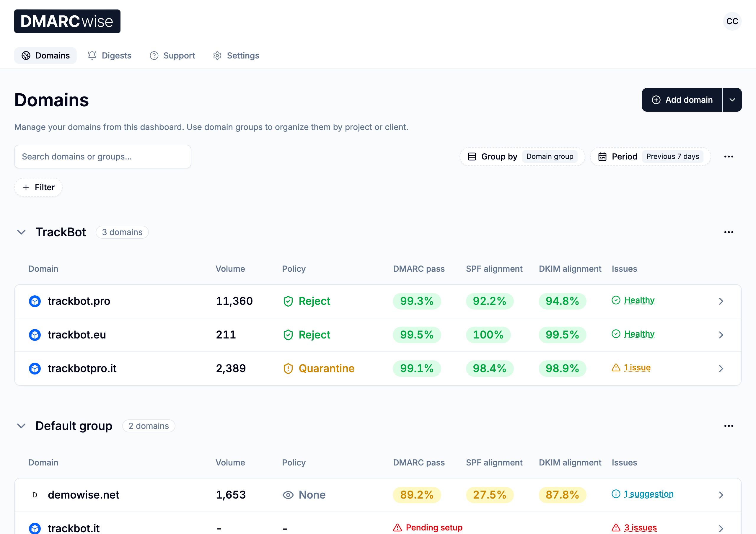
Task: Open demowise.net domain name
Action: (84, 495)
